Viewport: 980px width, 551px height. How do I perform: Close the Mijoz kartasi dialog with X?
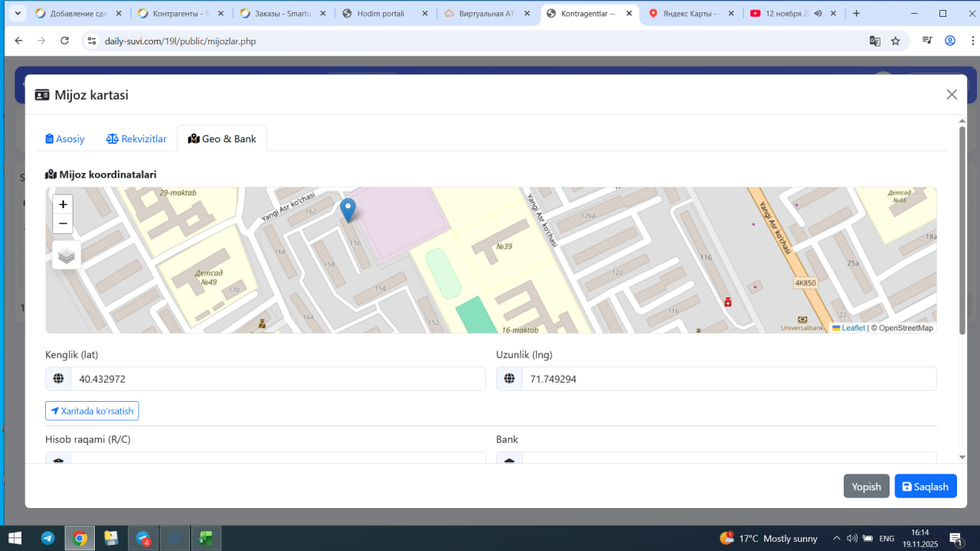tap(952, 94)
